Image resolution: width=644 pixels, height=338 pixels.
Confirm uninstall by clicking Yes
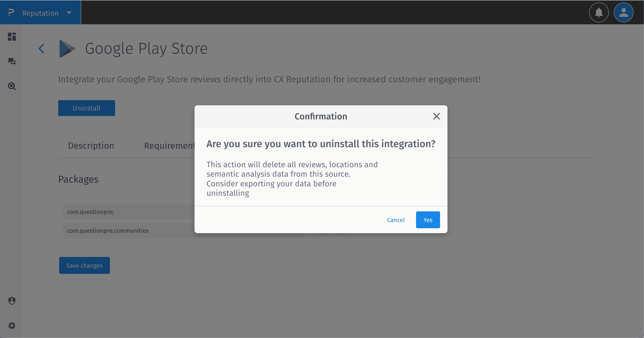[428, 220]
